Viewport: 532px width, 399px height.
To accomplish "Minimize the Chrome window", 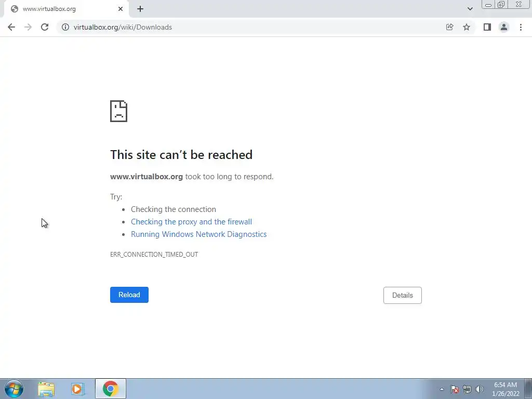I will point(488,4).
